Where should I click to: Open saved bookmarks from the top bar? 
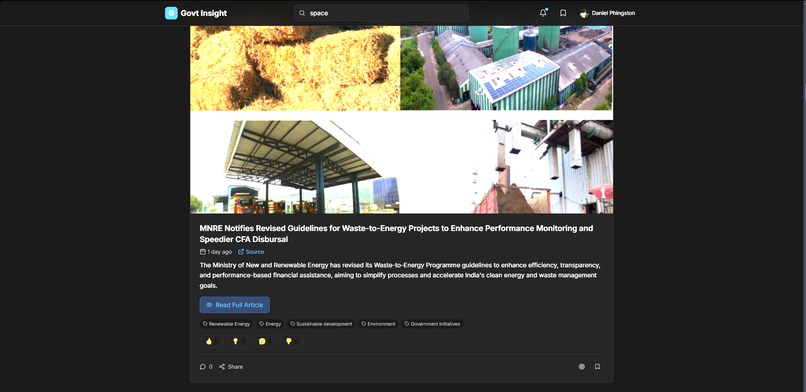(x=563, y=13)
